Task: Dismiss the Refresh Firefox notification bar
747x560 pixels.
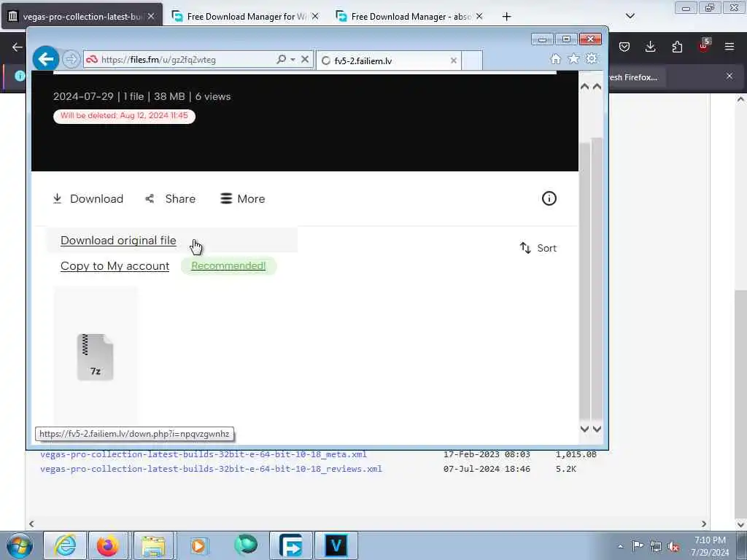Action: (x=729, y=76)
